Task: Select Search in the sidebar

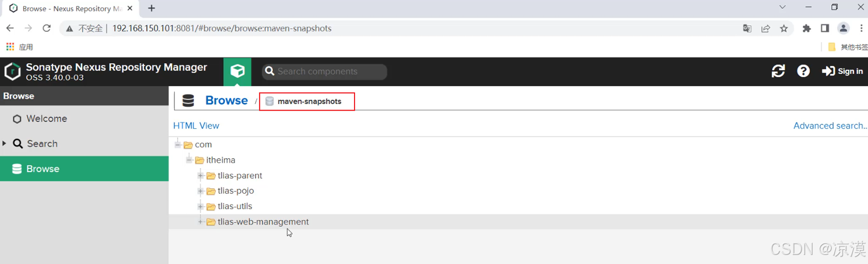Action: [x=84, y=144]
